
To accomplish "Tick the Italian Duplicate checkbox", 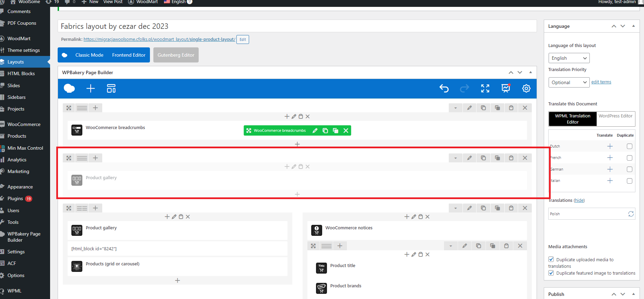I will coord(630,181).
